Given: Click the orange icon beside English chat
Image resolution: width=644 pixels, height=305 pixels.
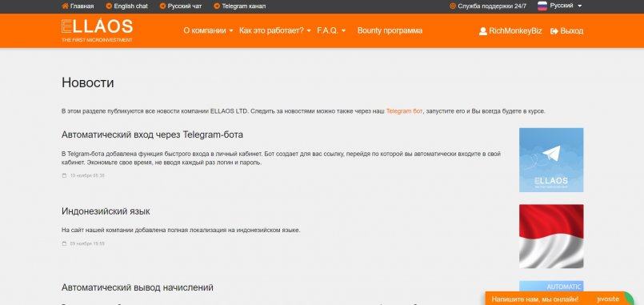Looking at the screenshot, I should click(109, 6).
